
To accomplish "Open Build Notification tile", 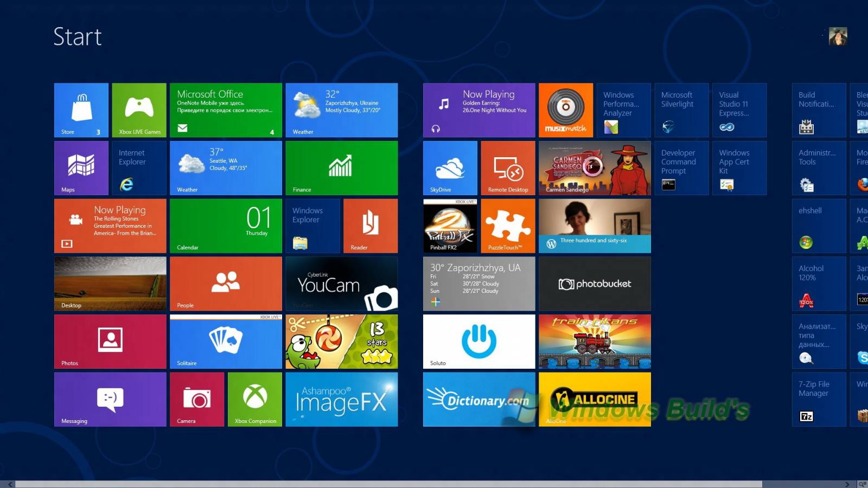I will (x=819, y=110).
